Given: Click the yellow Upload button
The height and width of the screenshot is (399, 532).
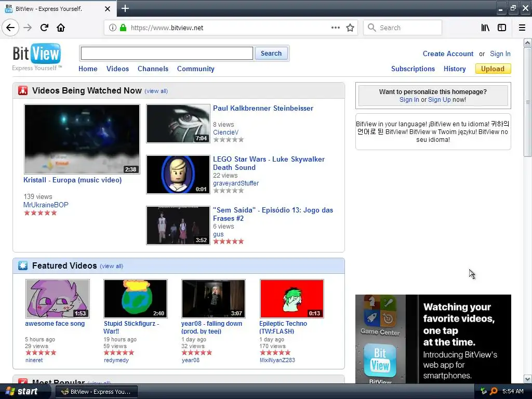Looking at the screenshot, I should 493,69.
